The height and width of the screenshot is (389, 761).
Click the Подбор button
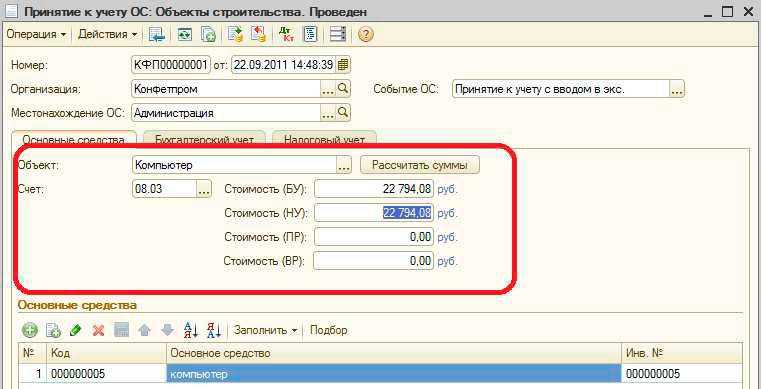click(x=329, y=330)
